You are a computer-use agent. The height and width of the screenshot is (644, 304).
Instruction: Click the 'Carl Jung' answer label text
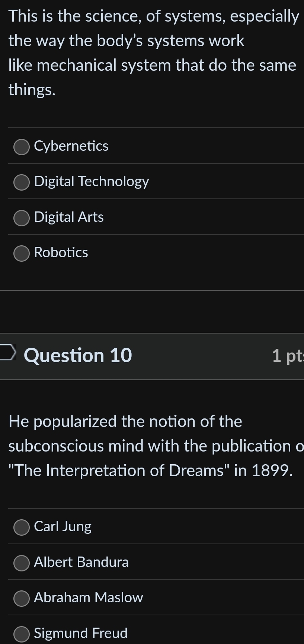[63, 526]
